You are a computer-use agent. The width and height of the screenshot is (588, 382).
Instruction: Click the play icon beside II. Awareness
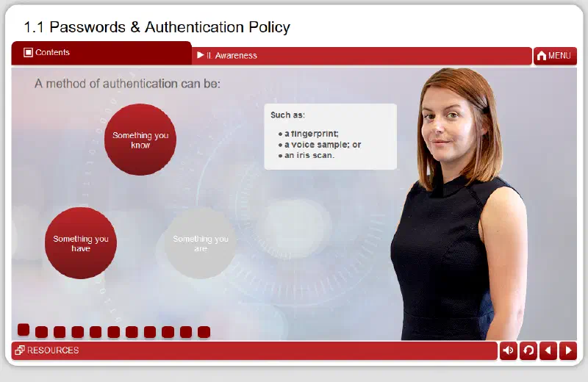(200, 55)
